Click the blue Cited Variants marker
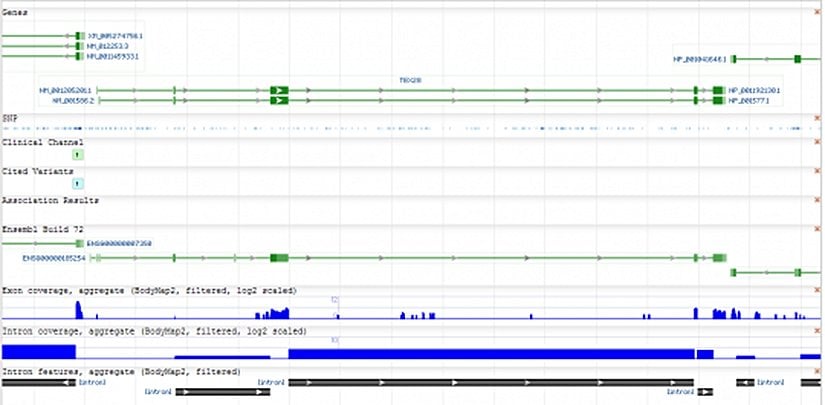Viewport: 825px width, 405px height. point(78,184)
